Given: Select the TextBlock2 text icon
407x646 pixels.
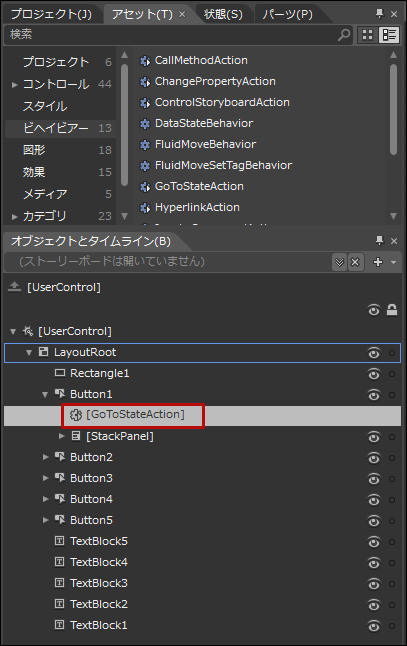Looking at the screenshot, I should (x=60, y=604).
